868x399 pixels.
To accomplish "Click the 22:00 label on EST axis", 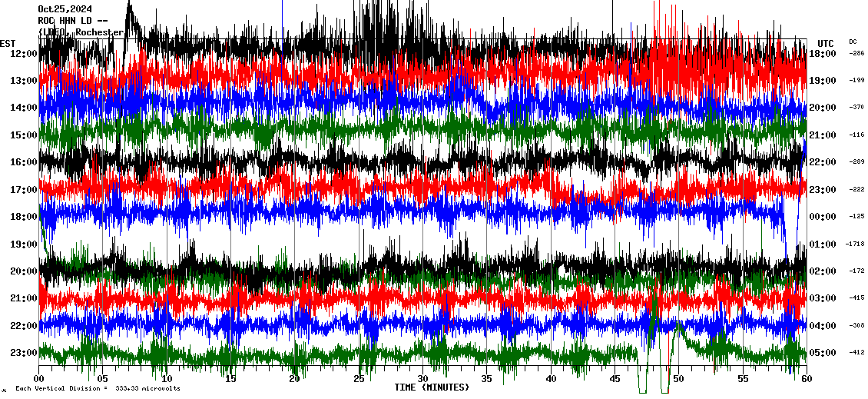I will point(24,325).
